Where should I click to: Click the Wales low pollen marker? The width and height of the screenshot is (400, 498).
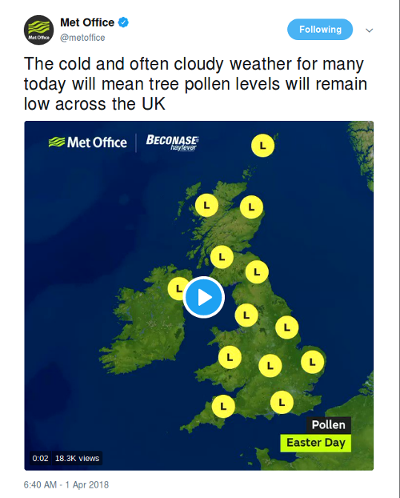(x=230, y=357)
